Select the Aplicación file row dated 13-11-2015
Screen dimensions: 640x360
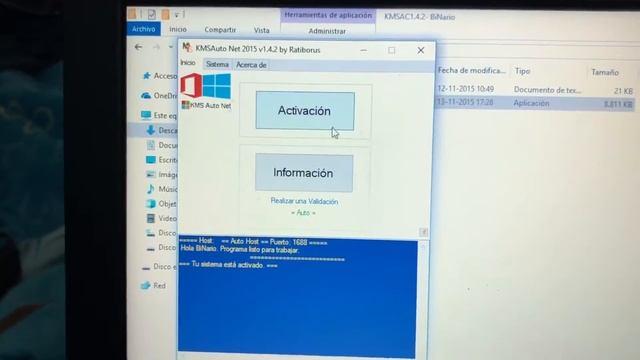coord(535,103)
